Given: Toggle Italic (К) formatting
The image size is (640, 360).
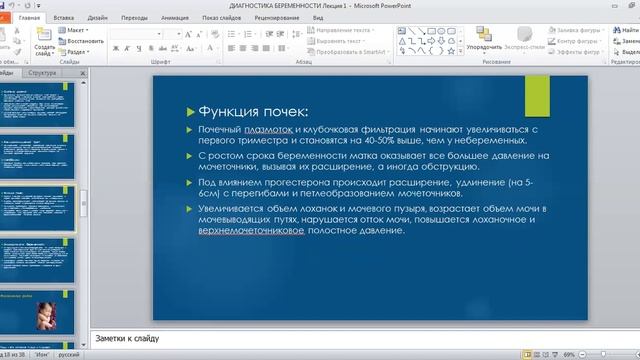Looking at the screenshot, I should coord(127,49).
